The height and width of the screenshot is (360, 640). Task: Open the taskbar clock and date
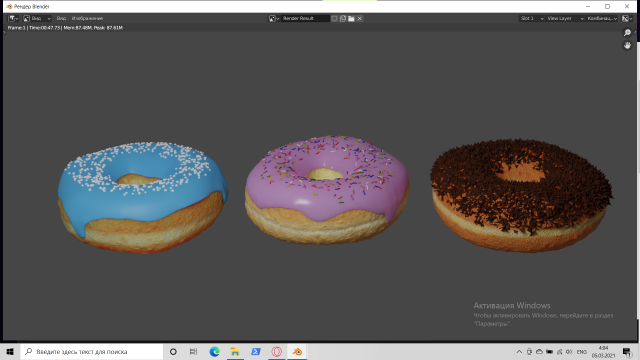click(603, 351)
